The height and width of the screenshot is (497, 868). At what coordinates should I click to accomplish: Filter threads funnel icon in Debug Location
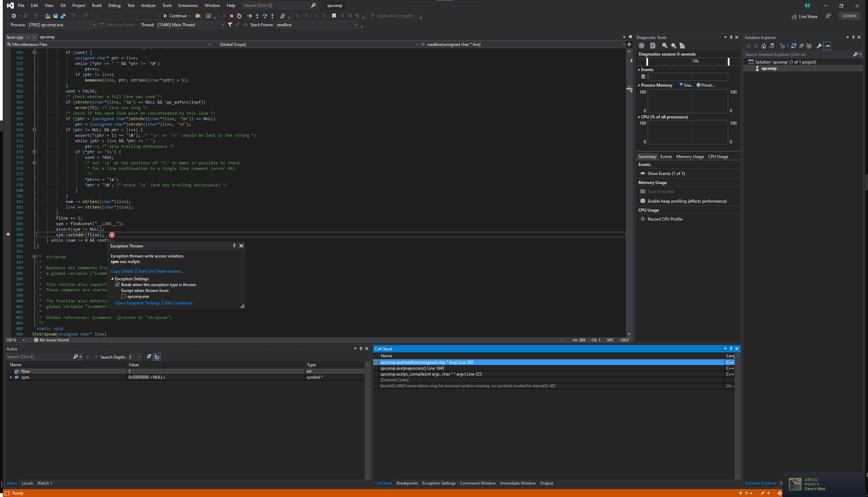pyautogui.click(x=230, y=25)
